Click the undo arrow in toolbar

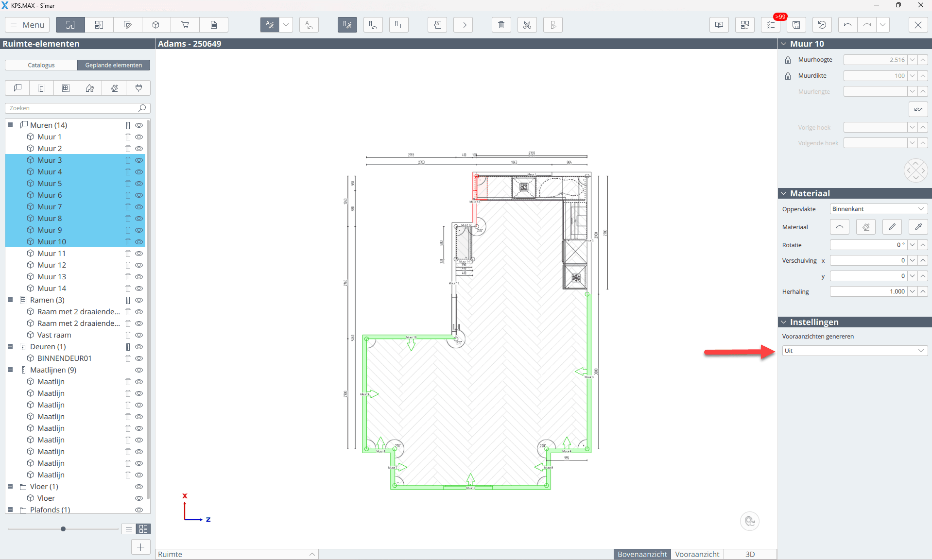847,25
